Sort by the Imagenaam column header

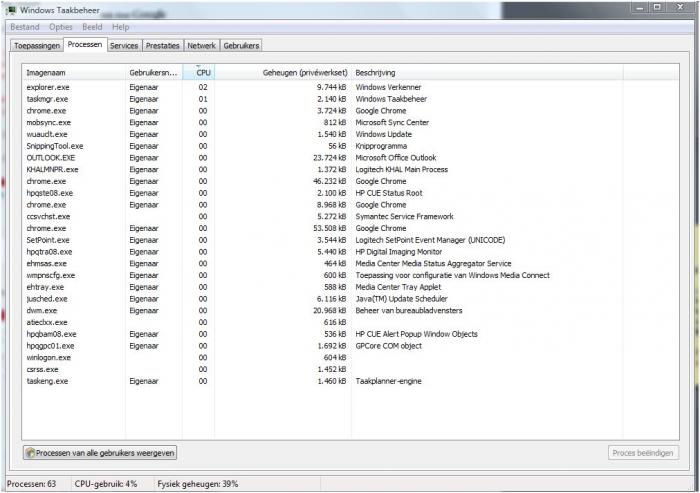(74, 72)
